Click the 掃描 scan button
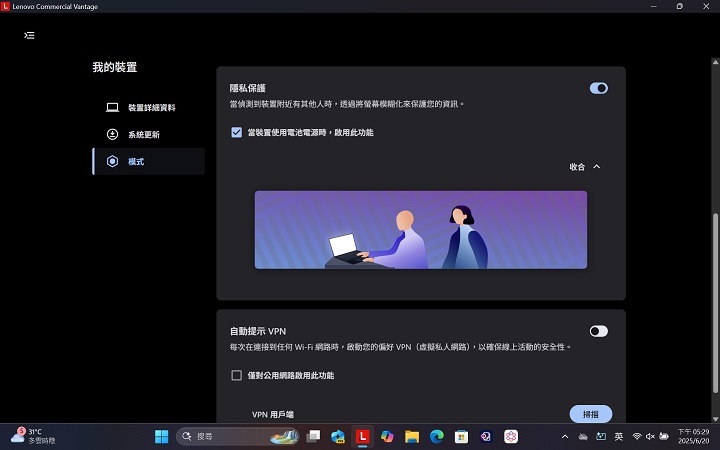The width and height of the screenshot is (720, 450). tap(591, 414)
